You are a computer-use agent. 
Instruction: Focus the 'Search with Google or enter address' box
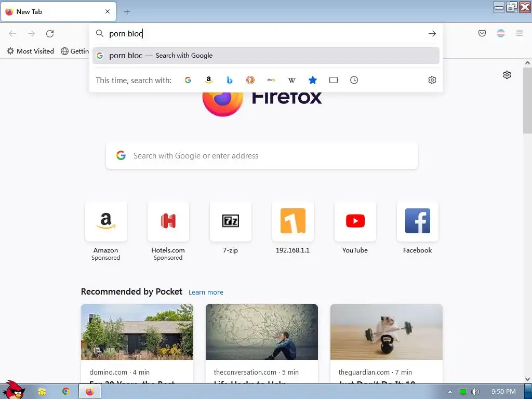tap(262, 156)
